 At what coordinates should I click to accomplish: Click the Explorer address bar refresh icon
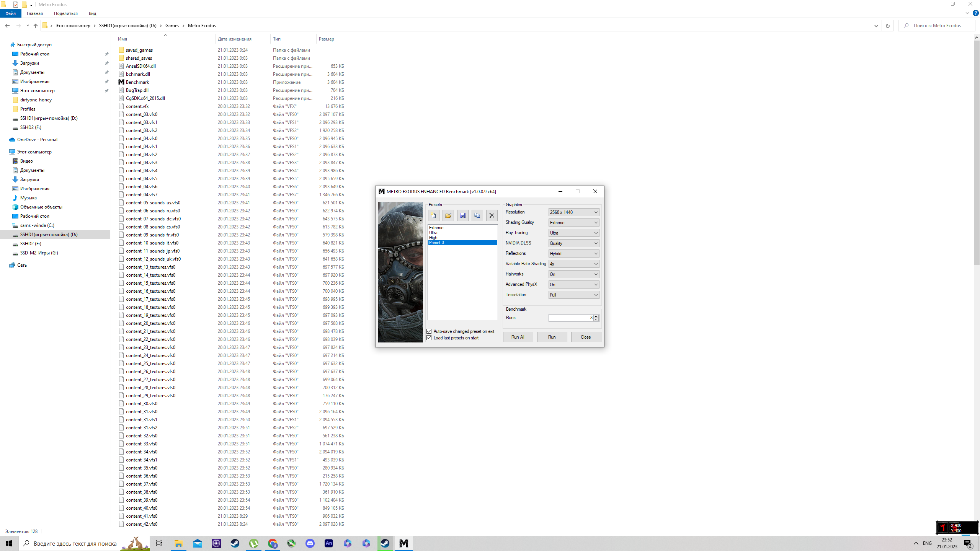coord(887,26)
